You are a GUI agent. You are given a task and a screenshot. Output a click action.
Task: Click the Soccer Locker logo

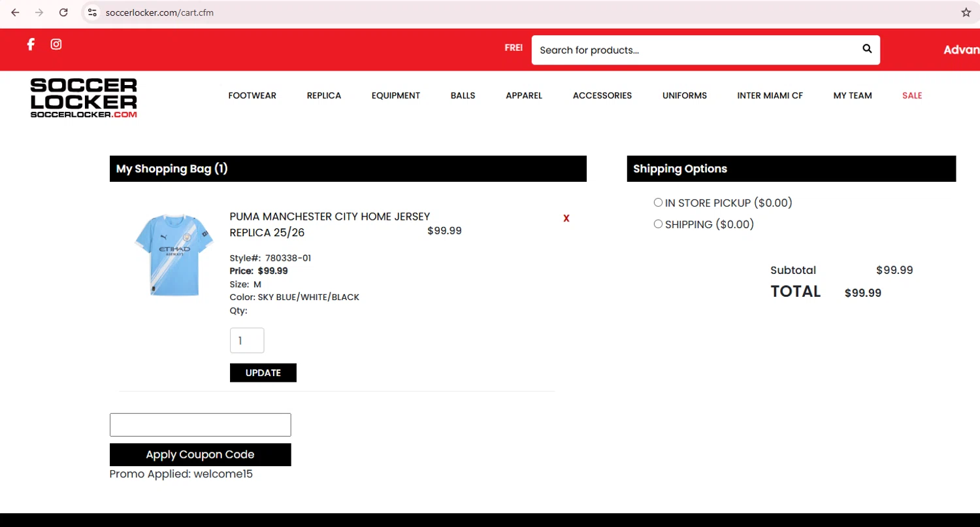pyautogui.click(x=84, y=98)
